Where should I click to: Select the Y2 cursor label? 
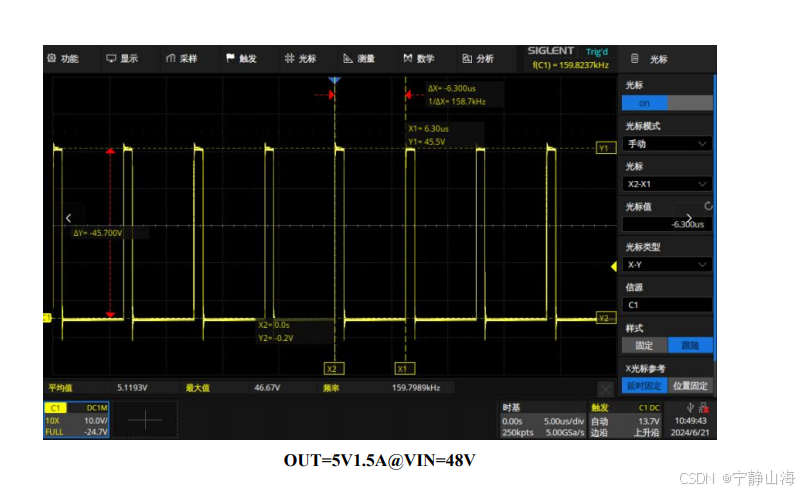pos(606,318)
